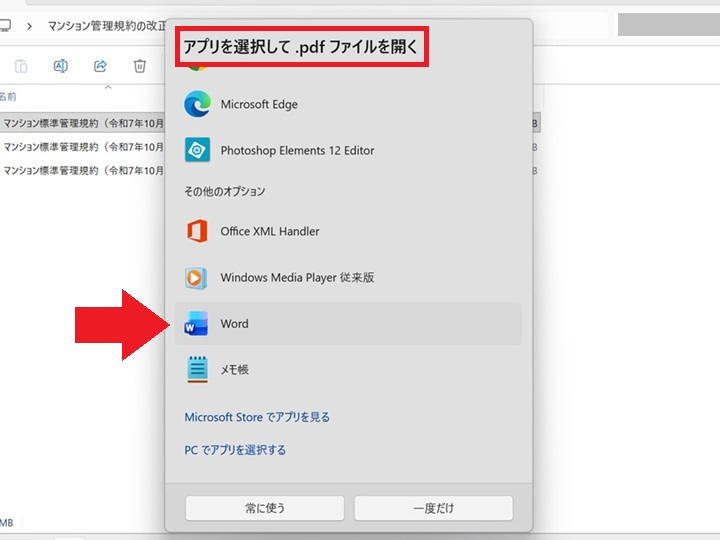Click the Windows Media Player icon
This screenshot has width=720, height=540.
click(x=196, y=278)
